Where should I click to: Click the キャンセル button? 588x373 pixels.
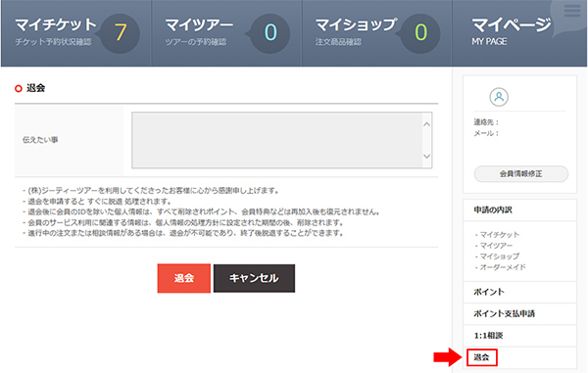[x=254, y=278]
